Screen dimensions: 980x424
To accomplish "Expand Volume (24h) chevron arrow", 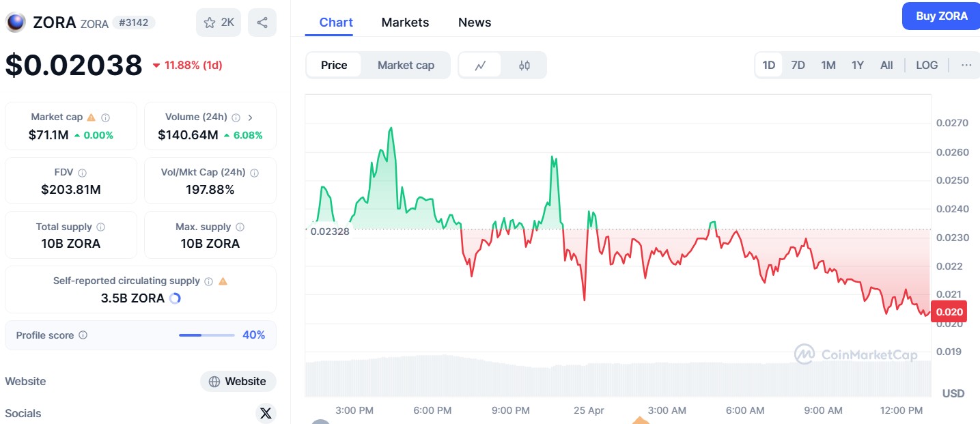I will point(251,117).
